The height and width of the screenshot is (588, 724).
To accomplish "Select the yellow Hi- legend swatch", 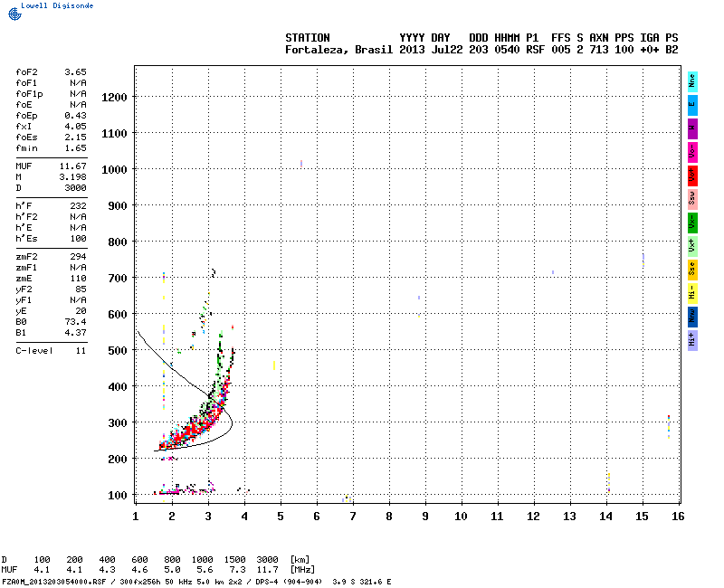I will [692, 293].
